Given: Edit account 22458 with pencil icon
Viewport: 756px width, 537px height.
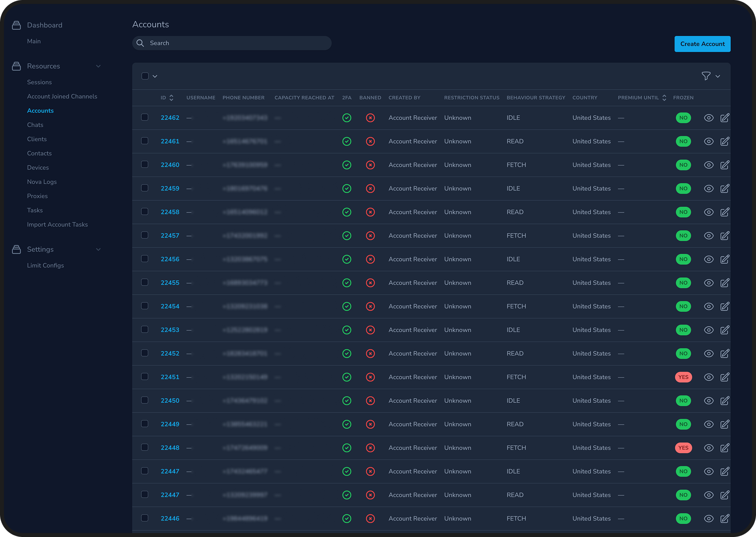Looking at the screenshot, I should (x=725, y=212).
